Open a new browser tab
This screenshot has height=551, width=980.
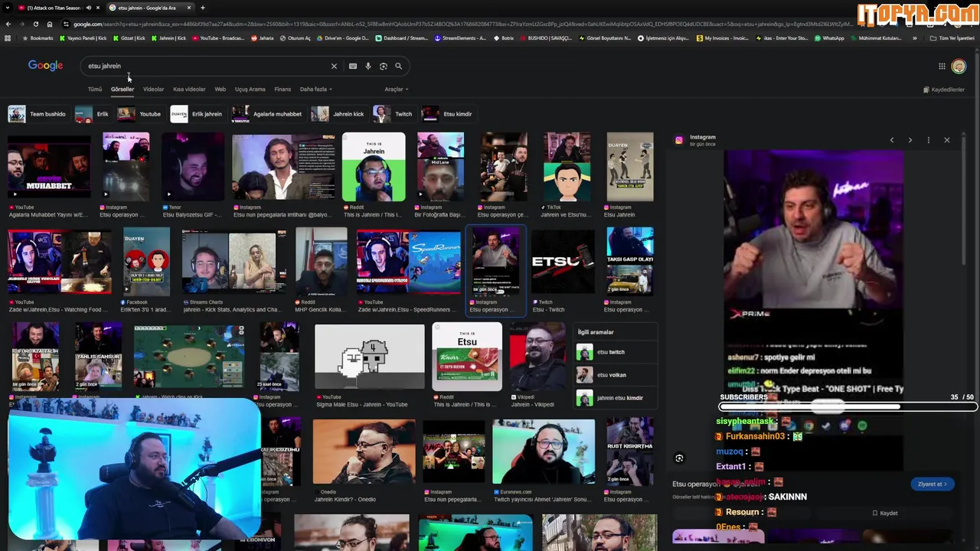tap(202, 8)
